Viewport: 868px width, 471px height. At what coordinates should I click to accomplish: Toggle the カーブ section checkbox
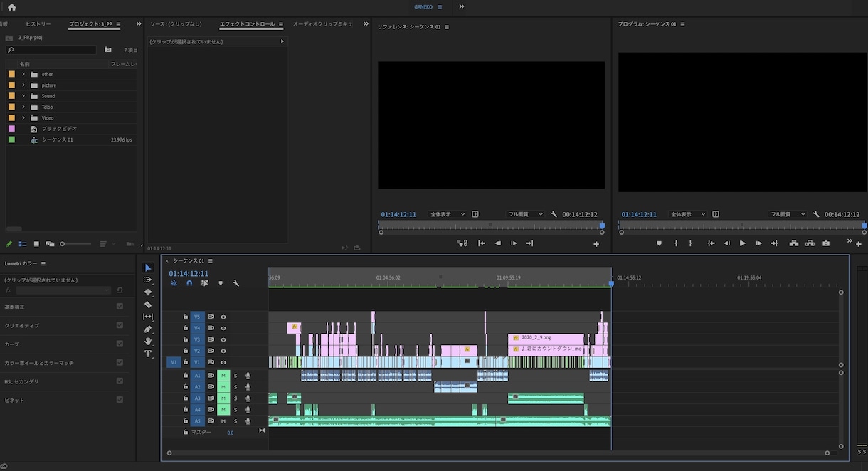click(x=120, y=344)
